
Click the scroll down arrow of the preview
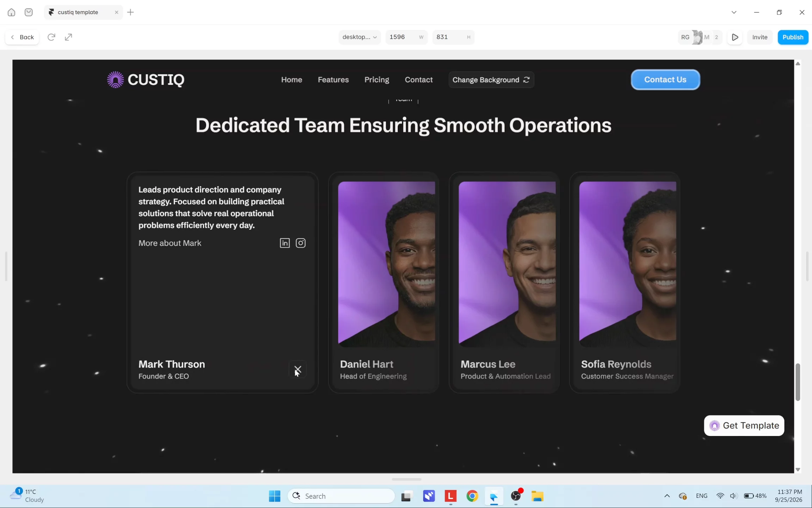tap(798, 470)
